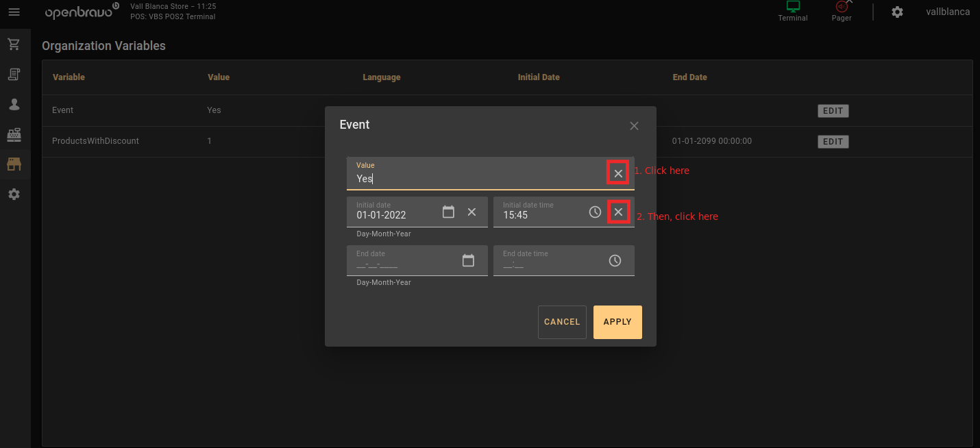Open the receipts sidebar icon

[x=14, y=74]
